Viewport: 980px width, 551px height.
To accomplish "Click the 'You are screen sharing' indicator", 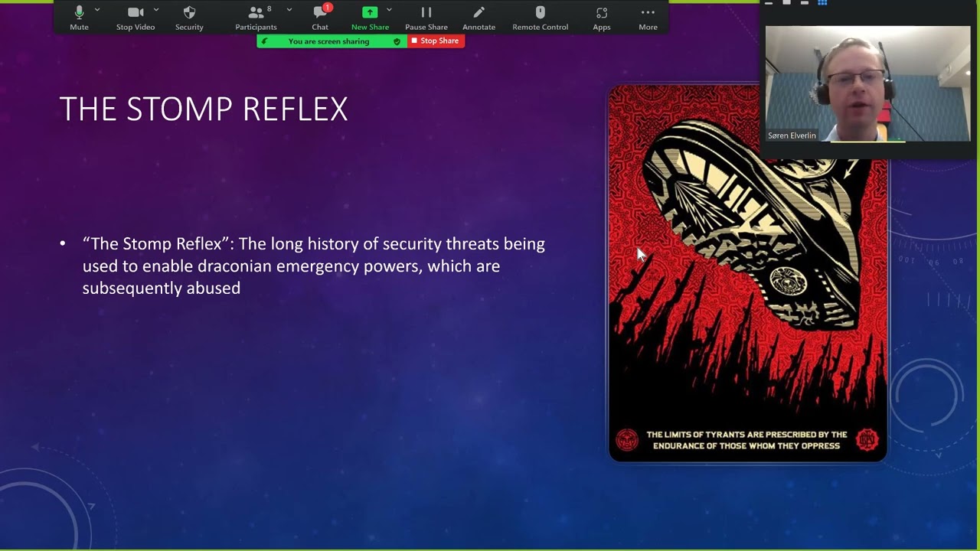I will pyautogui.click(x=328, y=41).
